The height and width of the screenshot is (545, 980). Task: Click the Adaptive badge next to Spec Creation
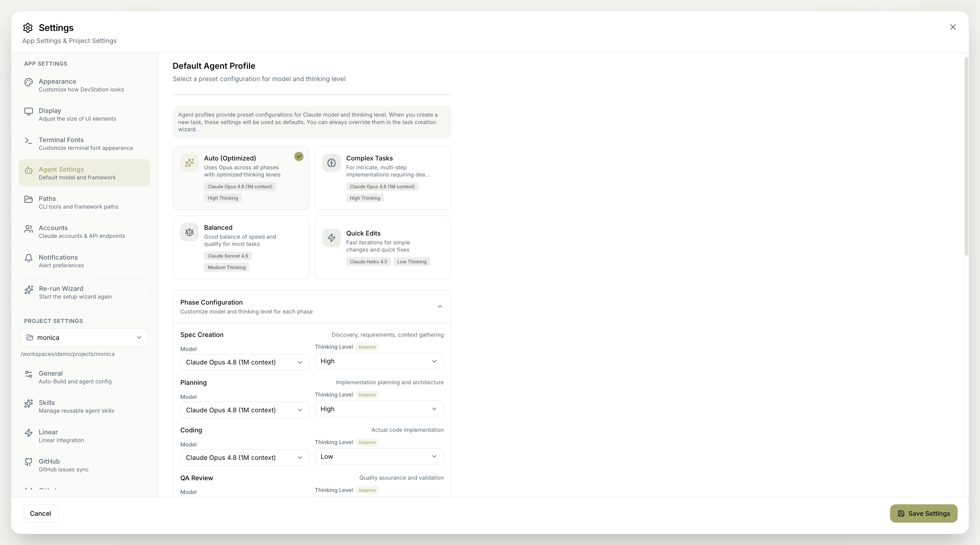(367, 347)
